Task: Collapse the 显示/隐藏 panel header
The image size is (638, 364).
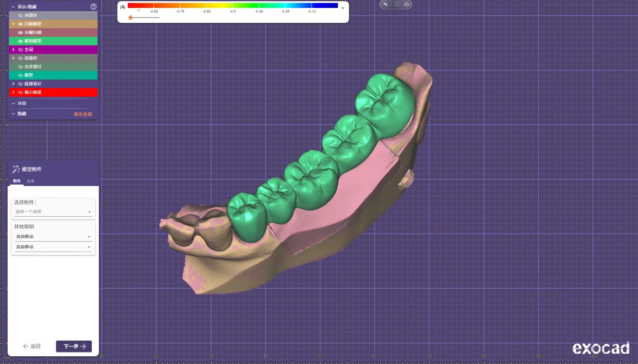Action: coord(13,7)
